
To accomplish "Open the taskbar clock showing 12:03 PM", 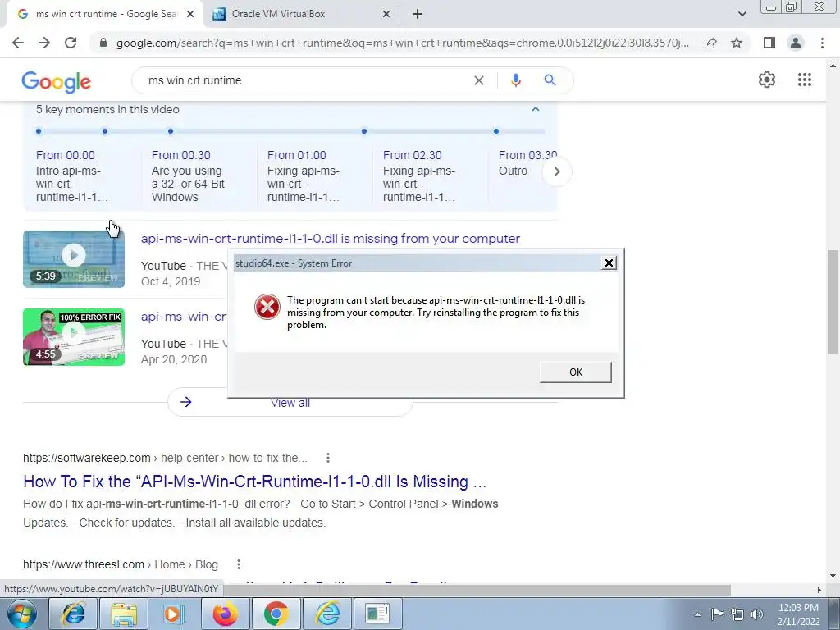I will click(x=798, y=614).
